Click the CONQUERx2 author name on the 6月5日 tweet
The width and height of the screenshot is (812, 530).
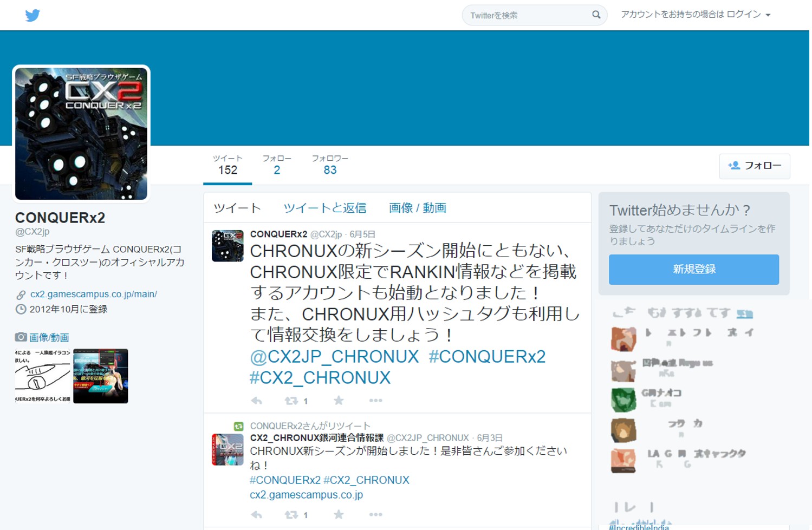[x=278, y=234]
